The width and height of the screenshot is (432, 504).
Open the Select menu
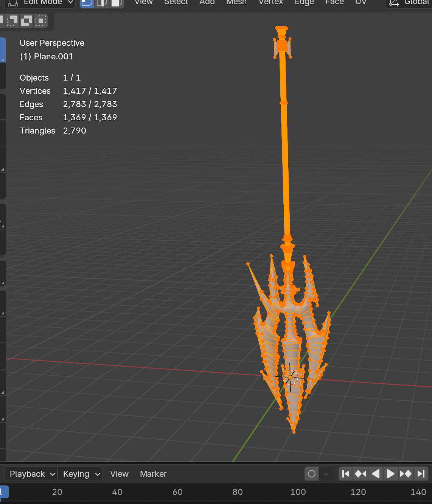tap(176, 2)
